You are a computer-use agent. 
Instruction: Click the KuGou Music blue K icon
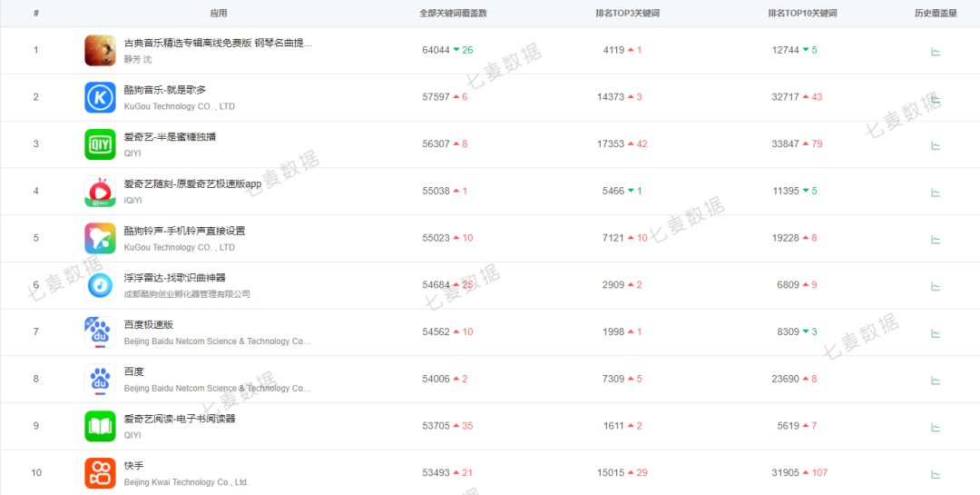100,97
